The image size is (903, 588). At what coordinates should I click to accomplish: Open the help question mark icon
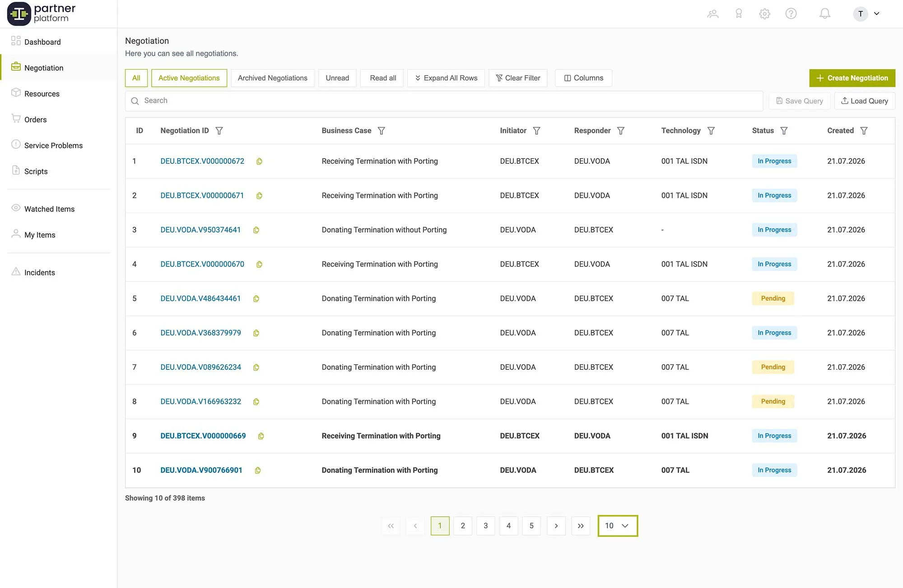[x=791, y=14]
